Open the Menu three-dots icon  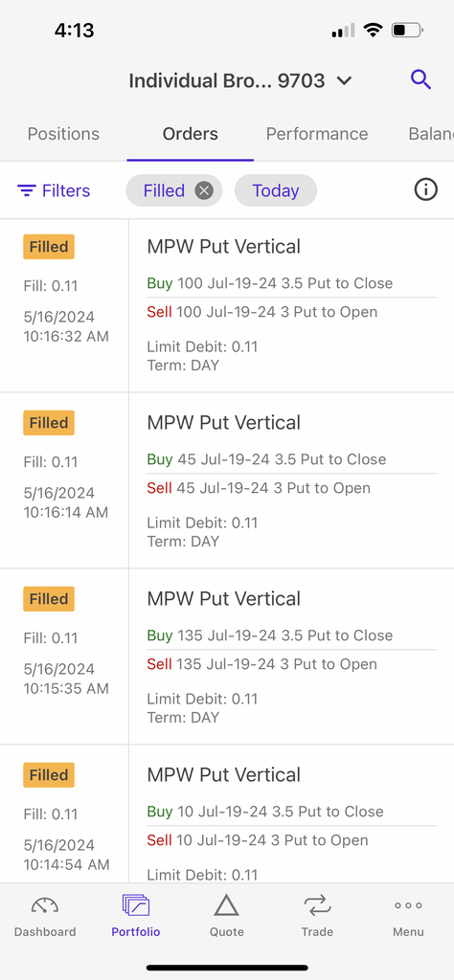408,905
